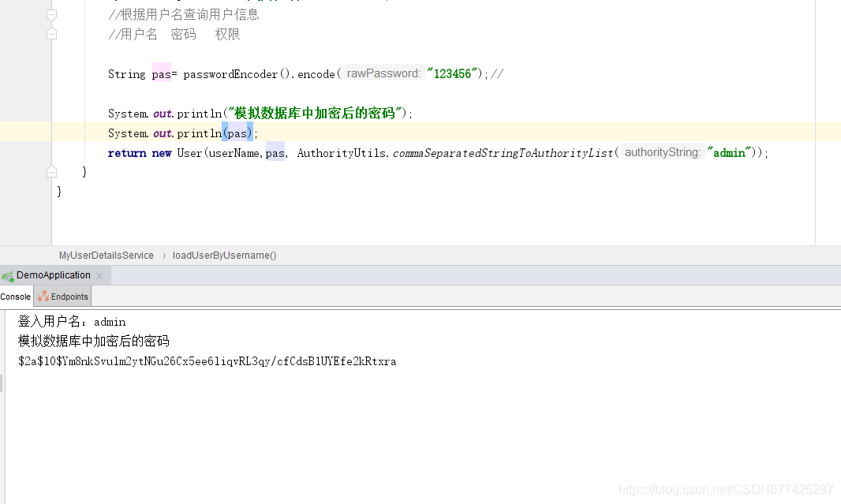The width and height of the screenshot is (841, 504).
Task: Click the comment 根据用户名查询用户信息
Action: pyautogui.click(x=184, y=14)
